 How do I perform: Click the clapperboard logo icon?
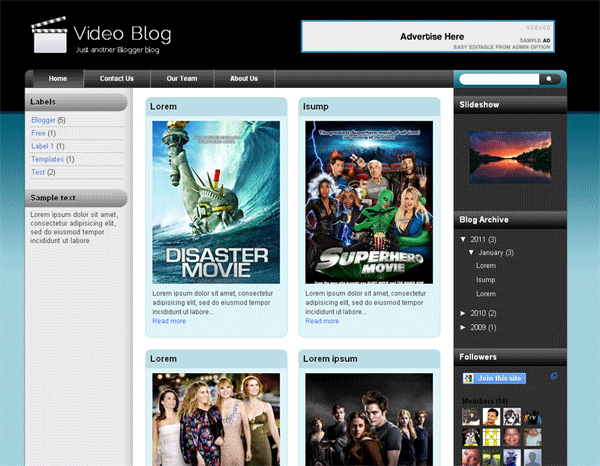click(x=49, y=34)
